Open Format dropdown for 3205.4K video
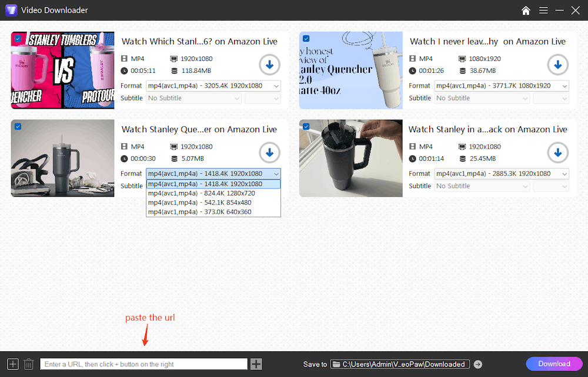 click(213, 86)
